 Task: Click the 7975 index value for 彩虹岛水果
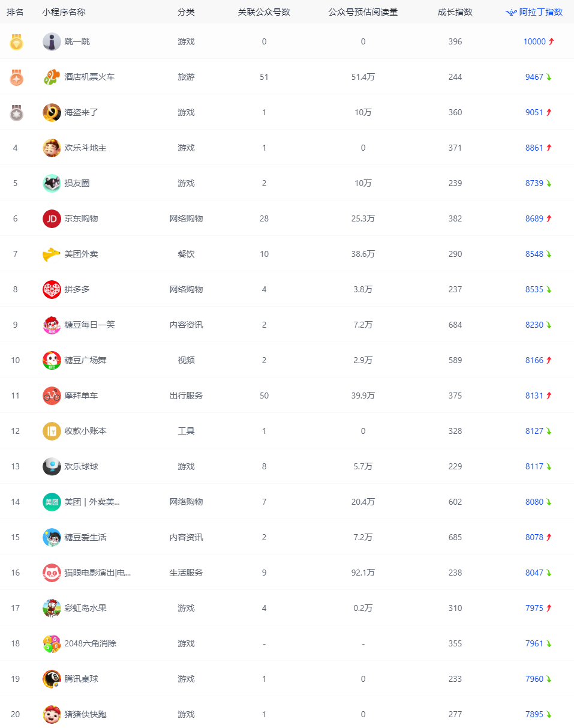pyautogui.click(x=534, y=608)
